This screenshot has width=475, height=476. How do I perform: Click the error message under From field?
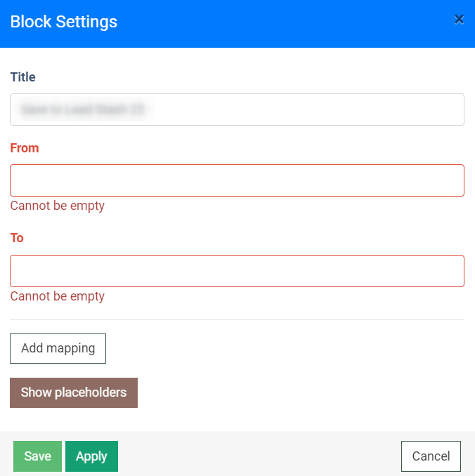(x=57, y=206)
